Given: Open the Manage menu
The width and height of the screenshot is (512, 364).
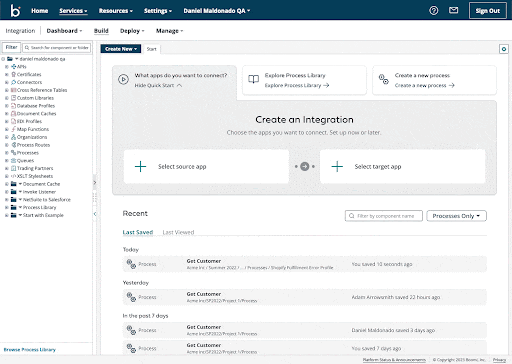Looking at the screenshot, I should 169,31.
